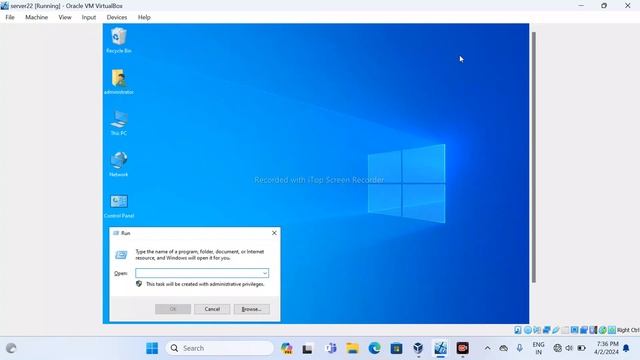Click the taskbar Search box

[x=220, y=348]
